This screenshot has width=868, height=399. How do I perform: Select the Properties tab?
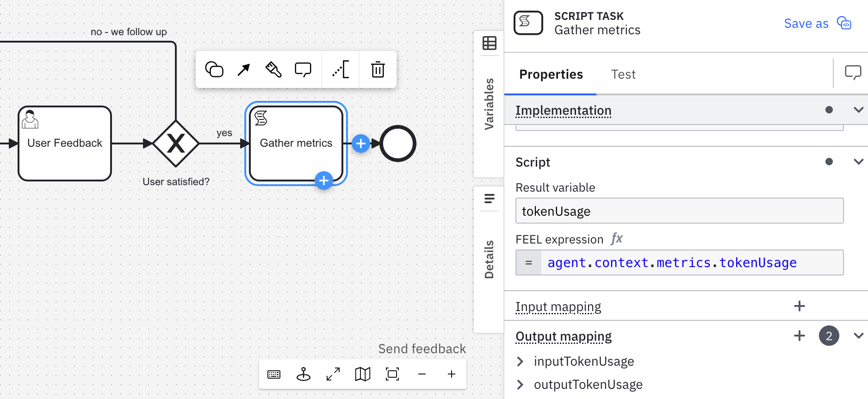pyautogui.click(x=551, y=75)
